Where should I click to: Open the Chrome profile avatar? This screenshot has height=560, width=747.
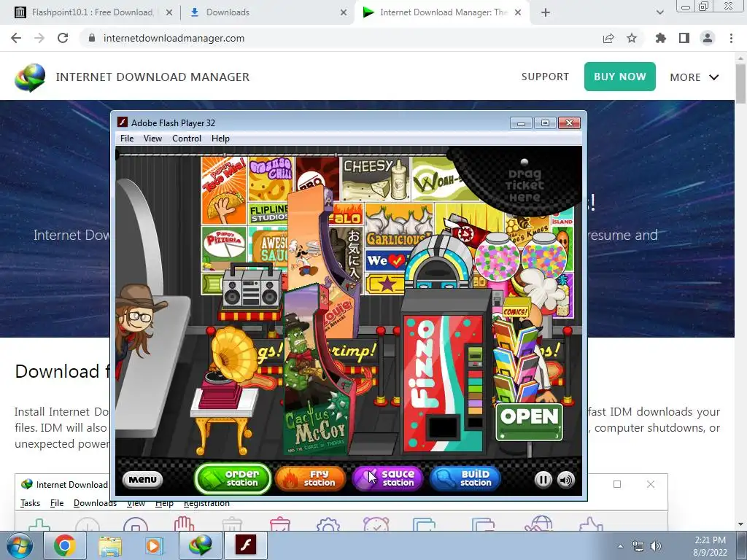[708, 38]
